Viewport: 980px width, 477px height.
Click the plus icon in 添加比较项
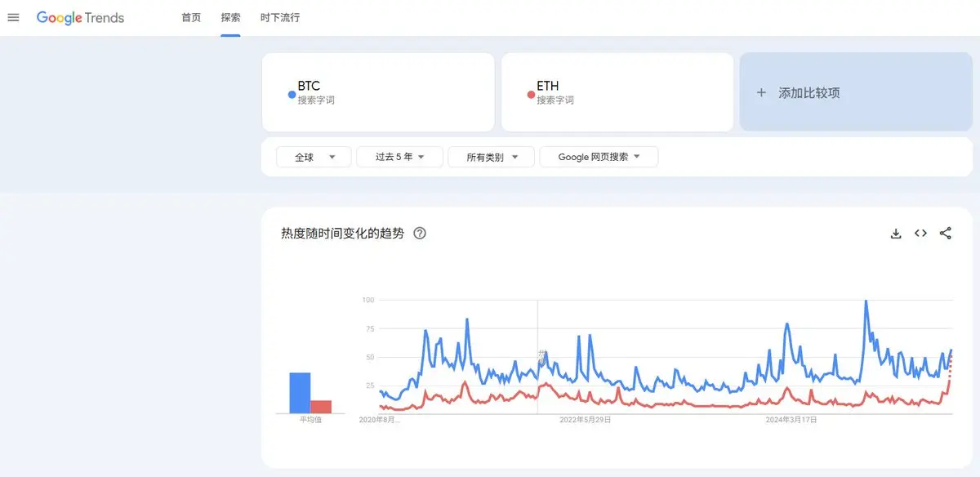761,93
